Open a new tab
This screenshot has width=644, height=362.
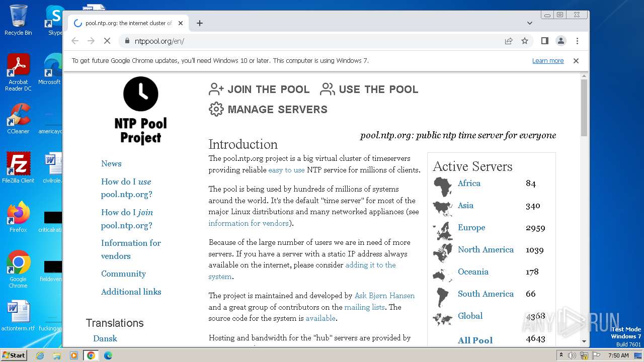[x=200, y=23]
